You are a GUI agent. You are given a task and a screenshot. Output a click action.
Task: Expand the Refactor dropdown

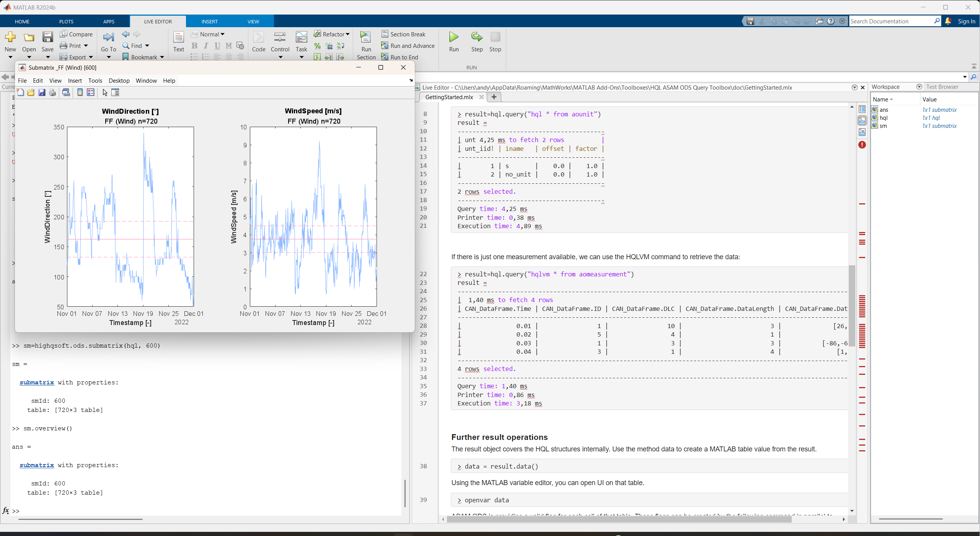pos(347,34)
